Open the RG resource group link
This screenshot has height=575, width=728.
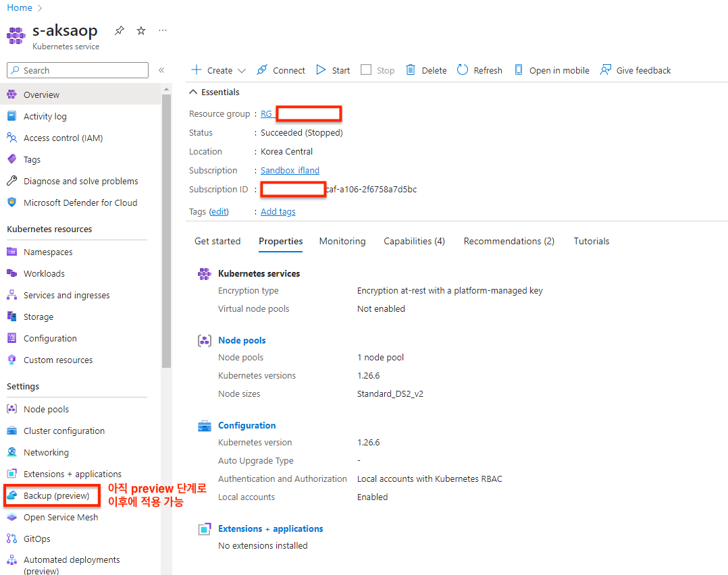267,113
